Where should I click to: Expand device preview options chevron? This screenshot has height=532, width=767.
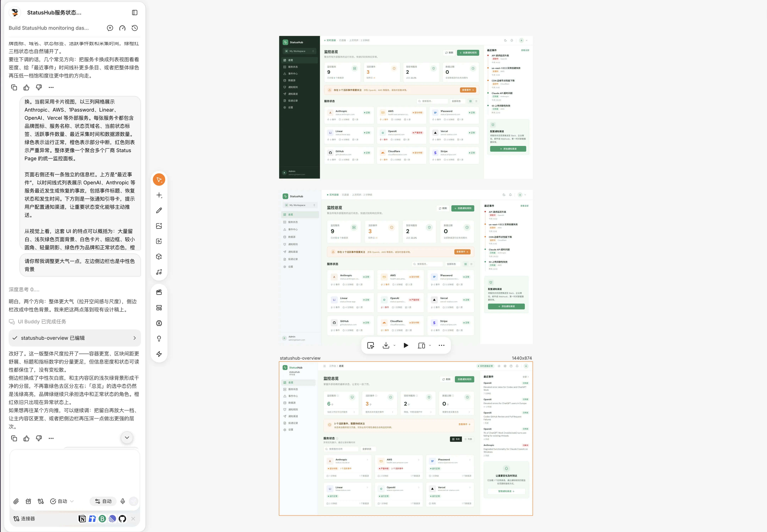coord(430,345)
